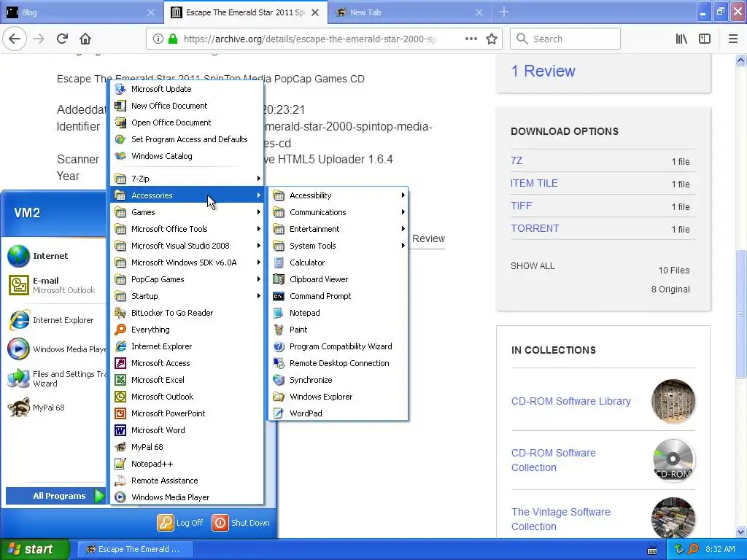Click the All Programs button
The image size is (747, 560).
pyautogui.click(x=55, y=496)
